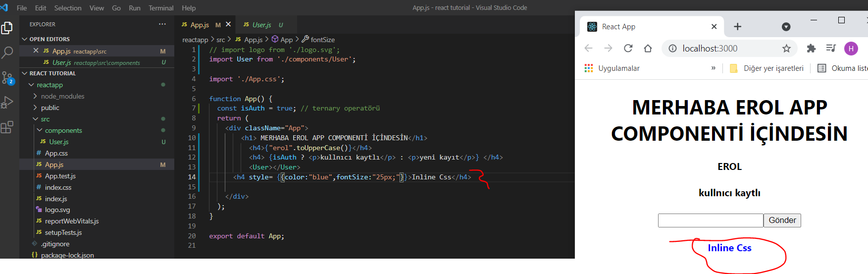Expand the node_modules folder
Image resolution: width=868 pixels, height=274 pixels.
[62, 96]
